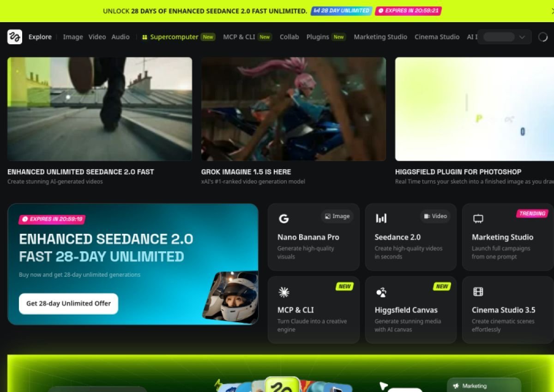Click the circular loading icon in header

pyautogui.click(x=543, y=37)
